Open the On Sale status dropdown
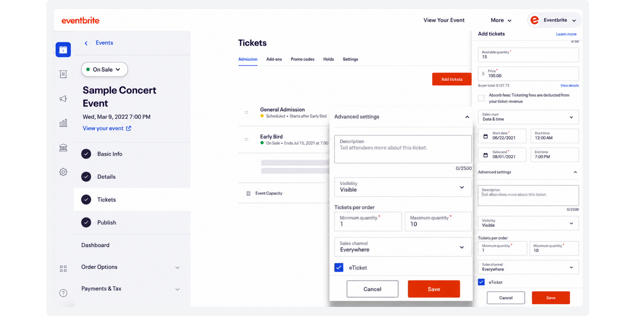Screen dimensions: 644x322 click(104, 70)
